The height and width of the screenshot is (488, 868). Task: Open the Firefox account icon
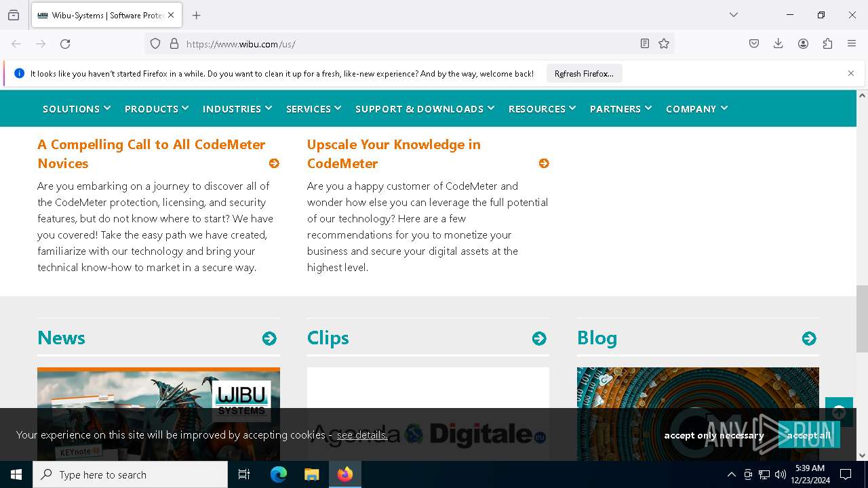point(803,44)
